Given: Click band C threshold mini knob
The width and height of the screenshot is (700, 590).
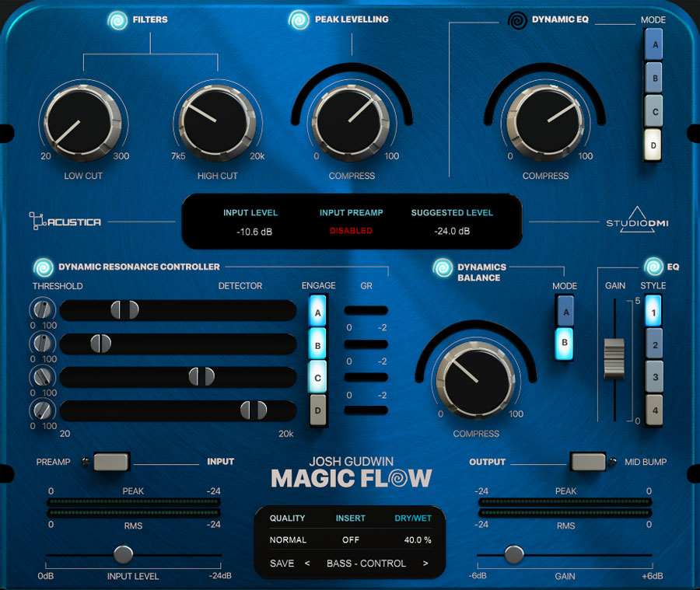Looking at the screenshot, I should pyautogui.click(x=43, y=376).
